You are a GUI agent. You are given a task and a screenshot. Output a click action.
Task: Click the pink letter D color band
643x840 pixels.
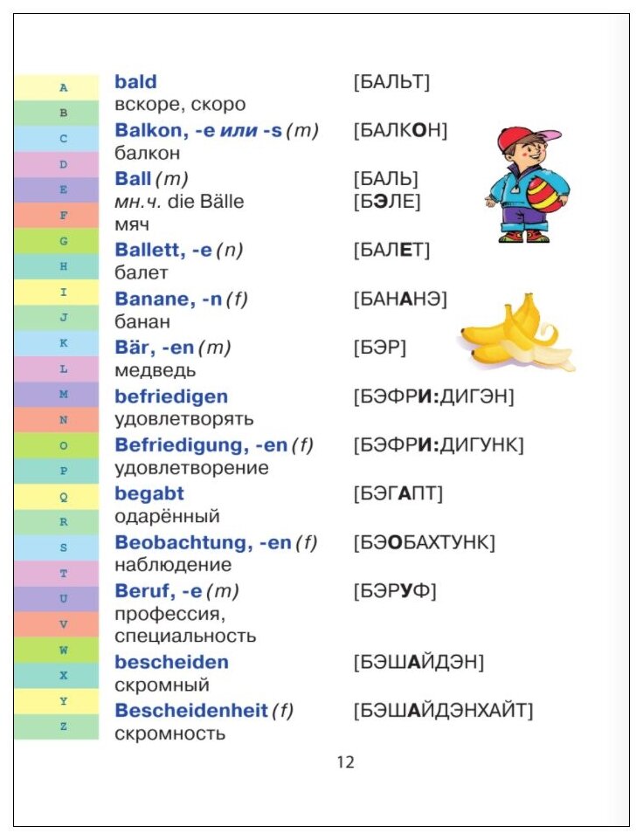[57, 164]
